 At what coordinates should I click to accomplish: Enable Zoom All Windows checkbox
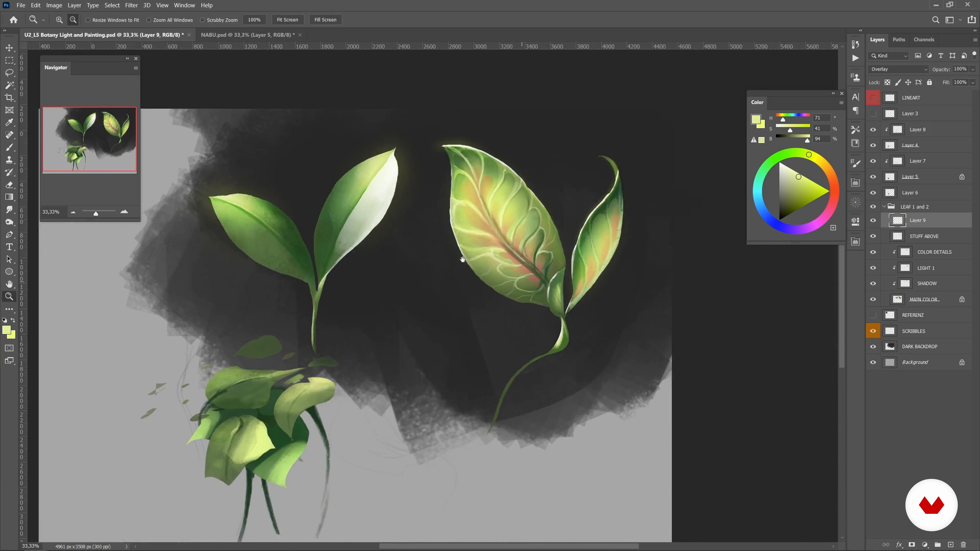[x=149, y=20]
